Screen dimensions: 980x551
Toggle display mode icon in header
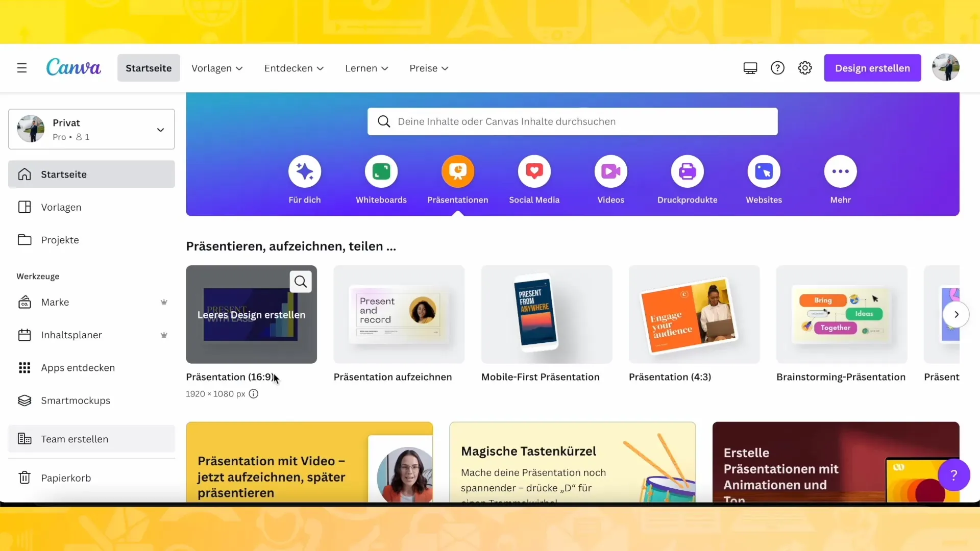click(750, 68)
